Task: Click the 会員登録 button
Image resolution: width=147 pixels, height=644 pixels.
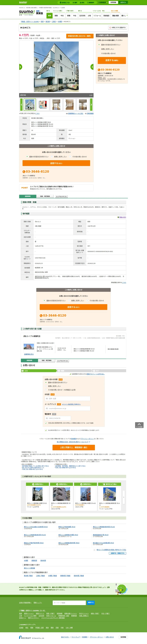Action: click(113, 3)
